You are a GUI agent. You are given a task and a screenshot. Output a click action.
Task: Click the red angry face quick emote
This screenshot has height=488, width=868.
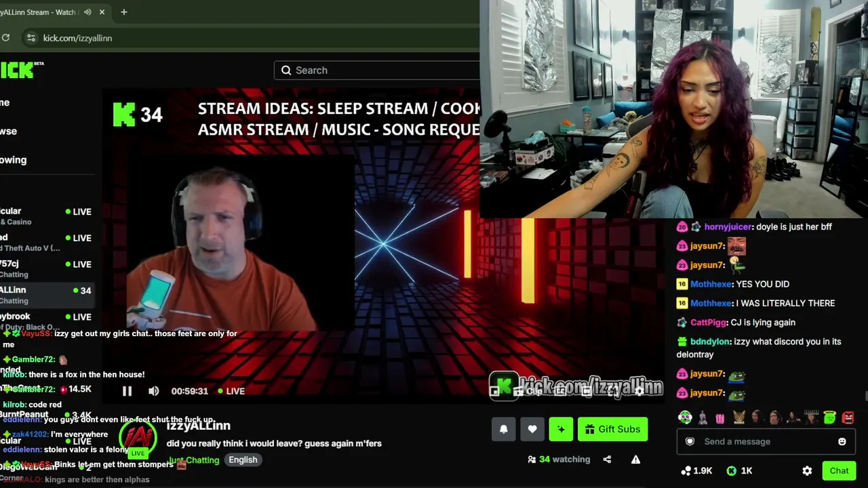point(848,418)
